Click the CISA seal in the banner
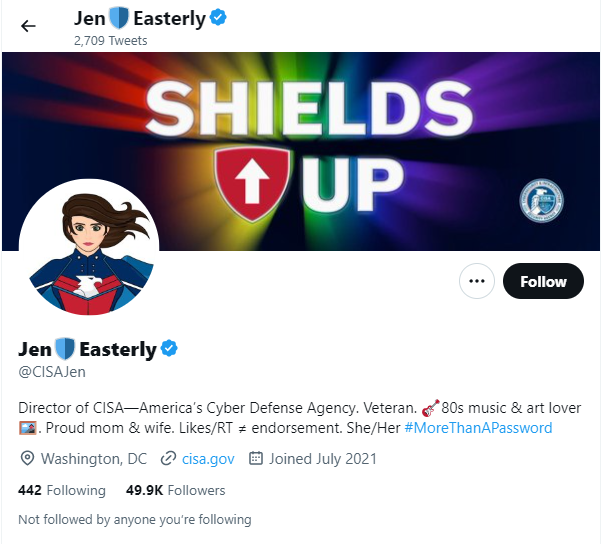Image resolution: width=609 pixels, height=544 pixels. coord(541,201)
